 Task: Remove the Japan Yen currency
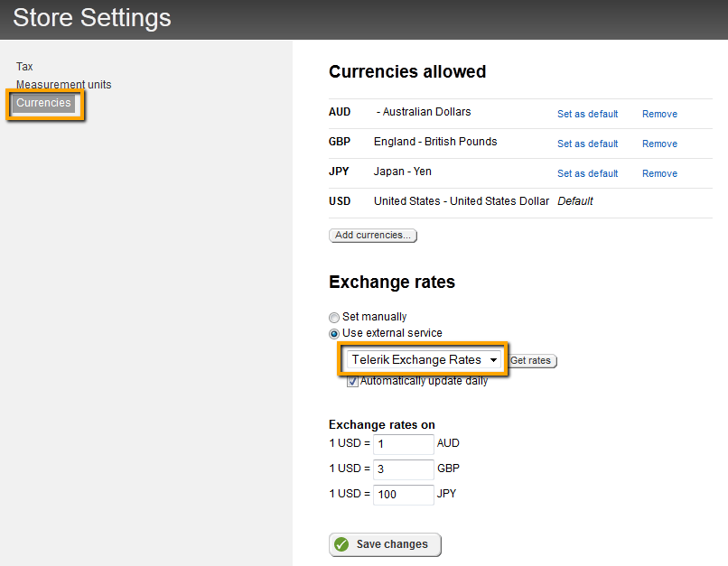coord(659,173)
